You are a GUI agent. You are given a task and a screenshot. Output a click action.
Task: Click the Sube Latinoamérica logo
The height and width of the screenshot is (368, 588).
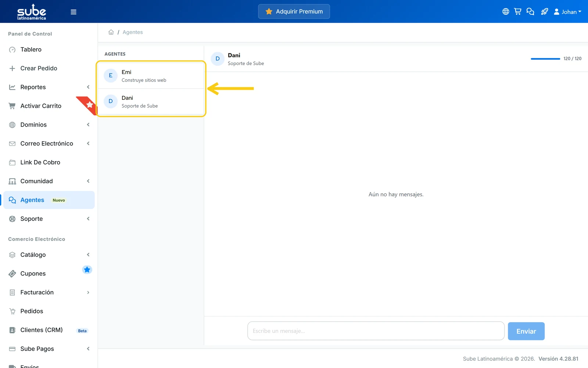32,12
